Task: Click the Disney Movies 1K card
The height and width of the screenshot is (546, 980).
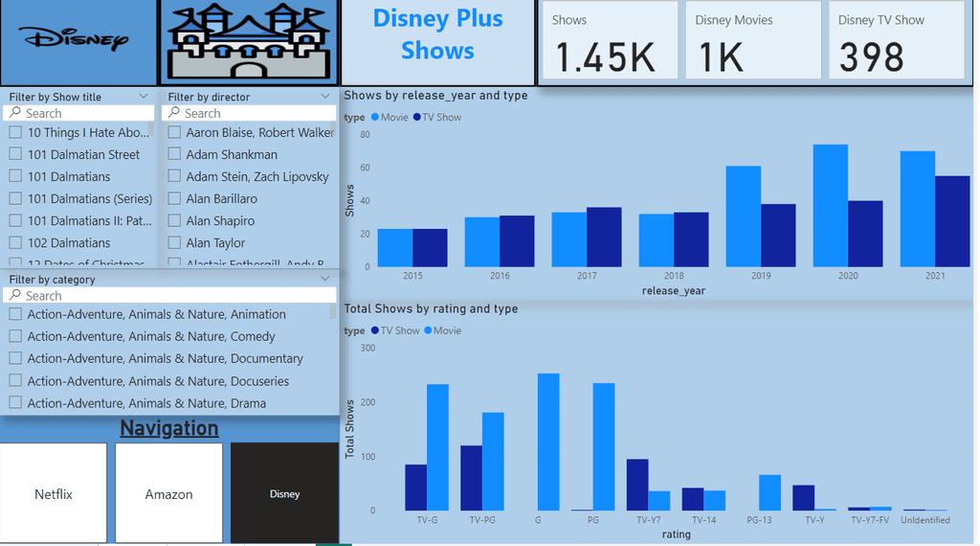Action: (x=752, y=40)
